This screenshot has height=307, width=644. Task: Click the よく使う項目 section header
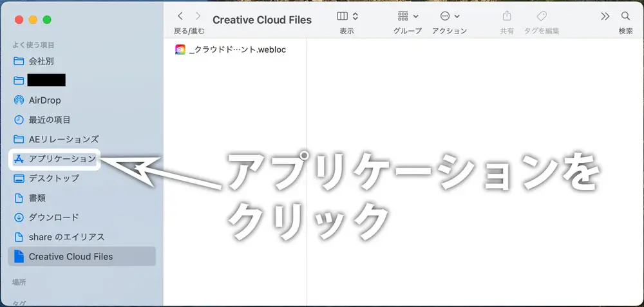point(33,45)
